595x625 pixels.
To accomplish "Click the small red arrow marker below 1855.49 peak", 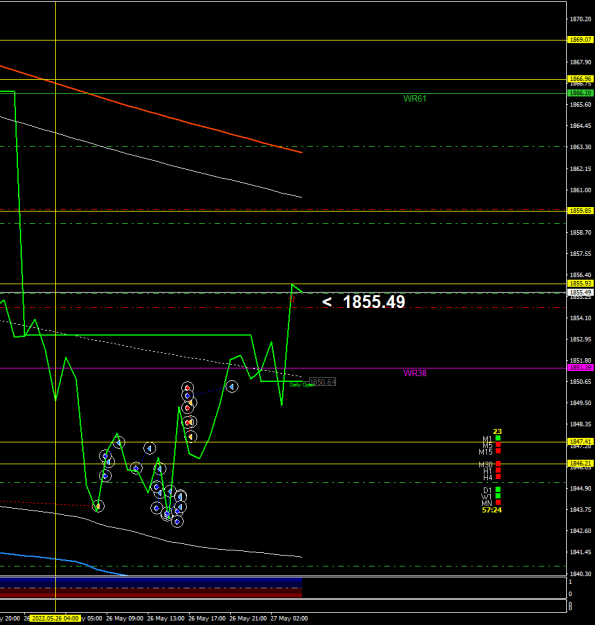I will click(x=292, y=299).
